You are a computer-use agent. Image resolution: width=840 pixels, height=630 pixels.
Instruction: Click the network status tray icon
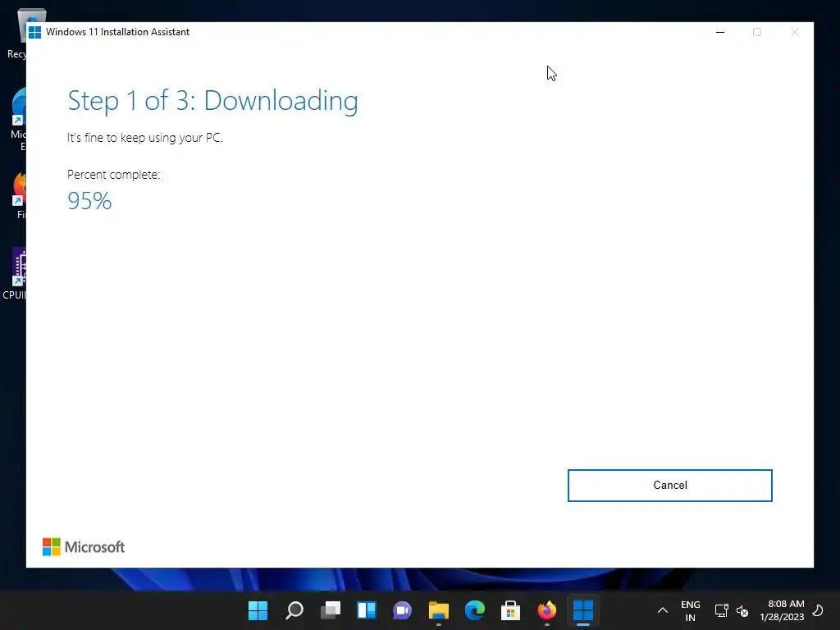[721, 610]
